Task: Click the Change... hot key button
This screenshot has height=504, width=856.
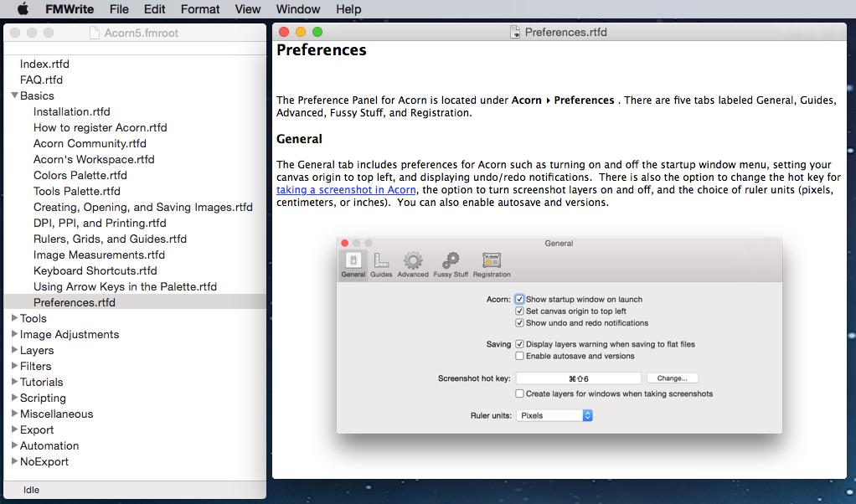Action: click(672, 378)
